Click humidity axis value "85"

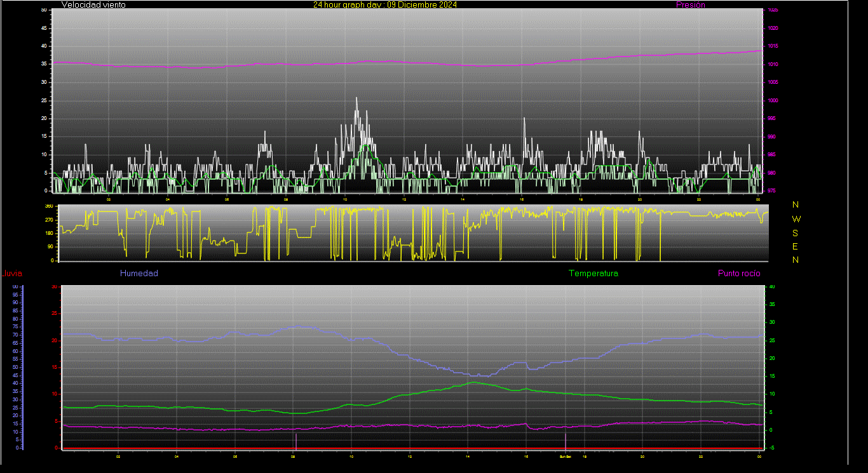click(x=15, y=311)
